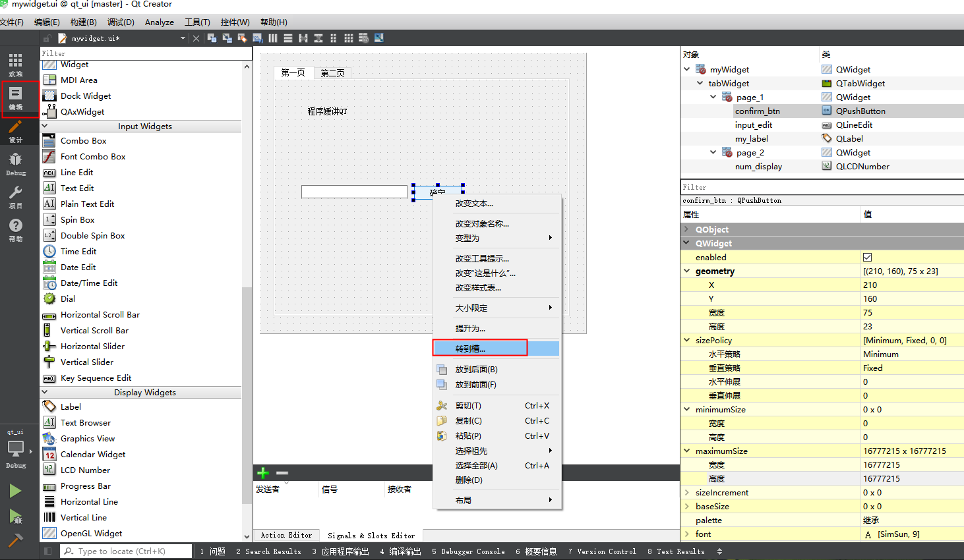The image size is (964, 560).
Task: Apply grid layout from toolbar
Action: [348, 38]
